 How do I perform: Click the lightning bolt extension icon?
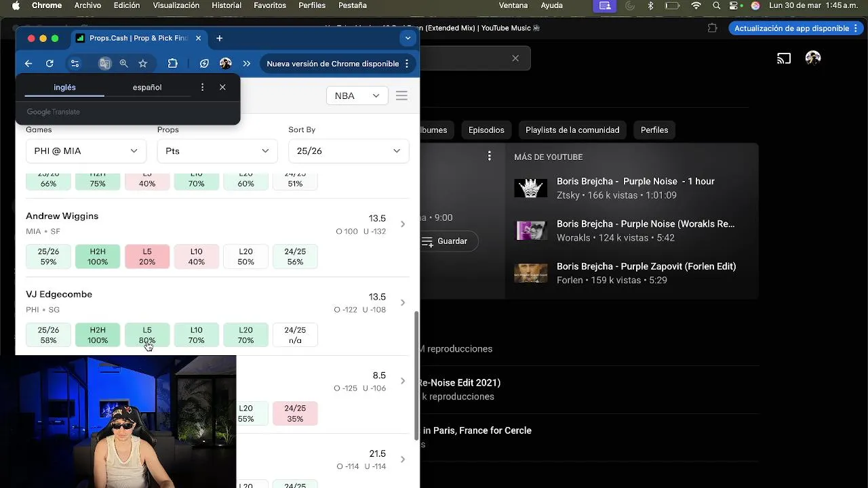pos(204,64)
